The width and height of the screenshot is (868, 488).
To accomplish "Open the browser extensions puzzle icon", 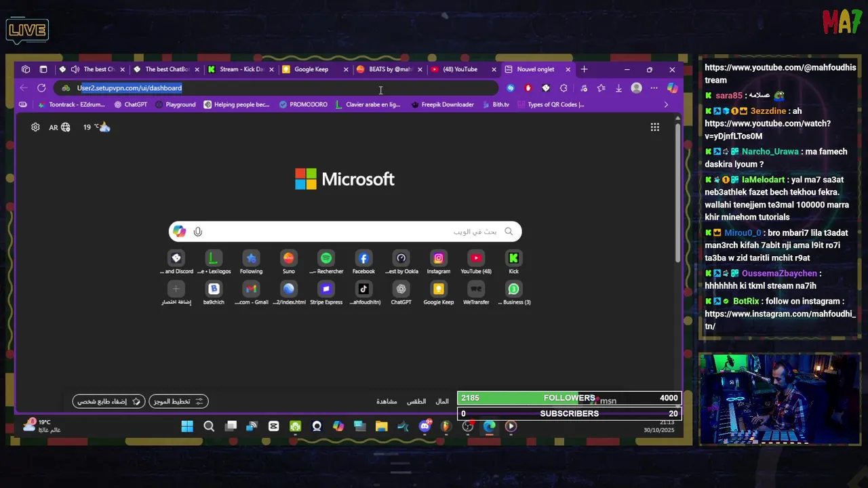I will click(564, 88).
